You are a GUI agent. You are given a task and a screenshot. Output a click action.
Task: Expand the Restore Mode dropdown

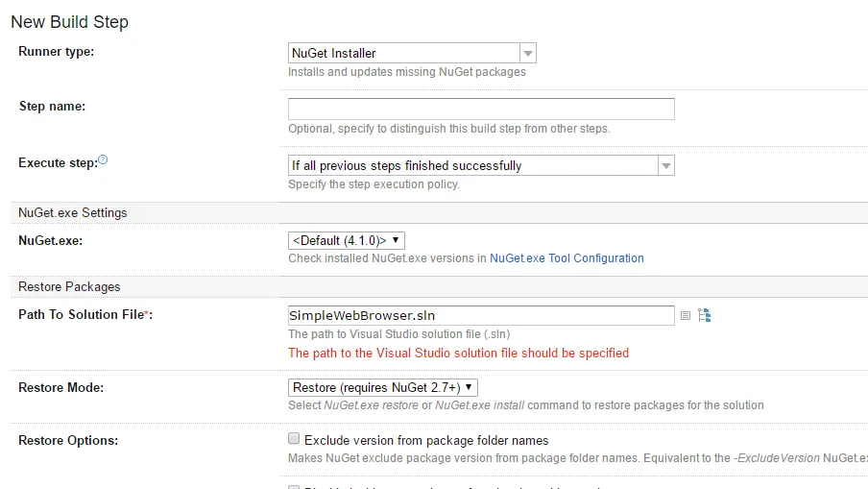coord(383,388)
